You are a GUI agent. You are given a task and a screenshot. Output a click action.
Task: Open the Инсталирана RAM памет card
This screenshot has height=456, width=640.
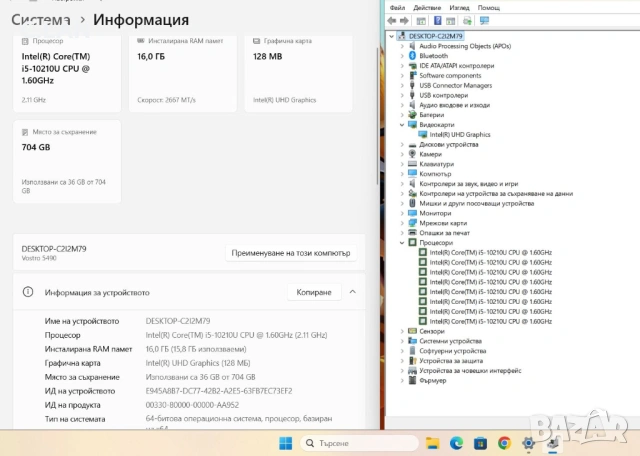point(183,73)
